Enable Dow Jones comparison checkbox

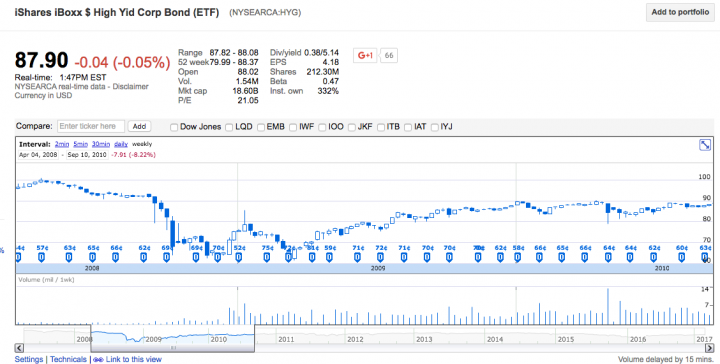coord(174,127)
